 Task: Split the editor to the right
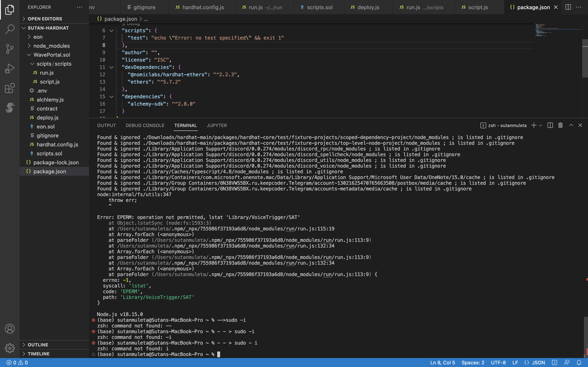tap(568, 7)
